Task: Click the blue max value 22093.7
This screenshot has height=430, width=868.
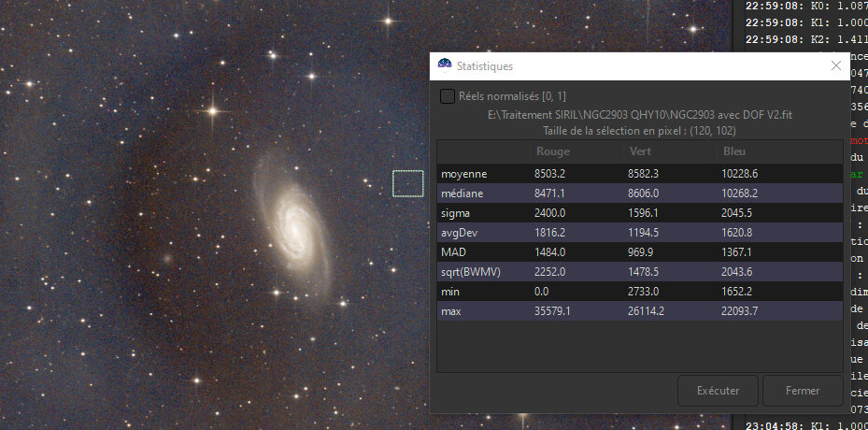Action: [x=740, y=311]
